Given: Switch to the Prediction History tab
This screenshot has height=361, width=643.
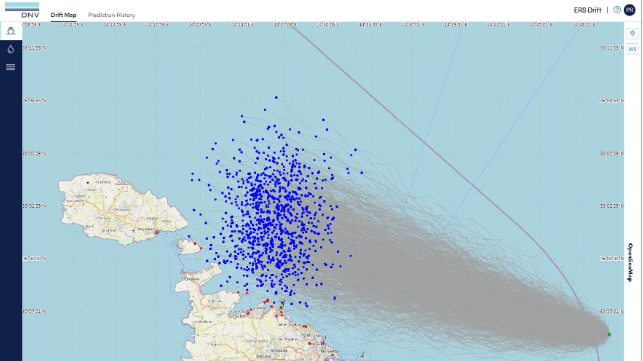Looking at the screenshot, I should click(112, 15).
